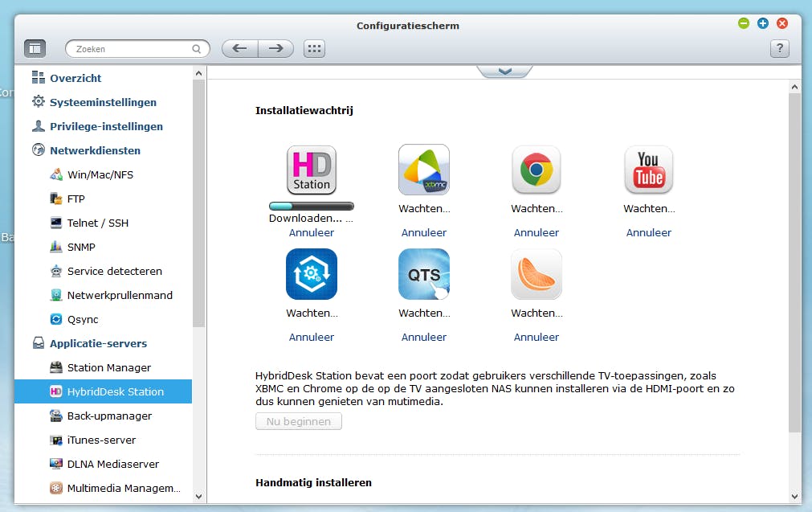Click the Installatiewachtrij heading

click(304, 110)
